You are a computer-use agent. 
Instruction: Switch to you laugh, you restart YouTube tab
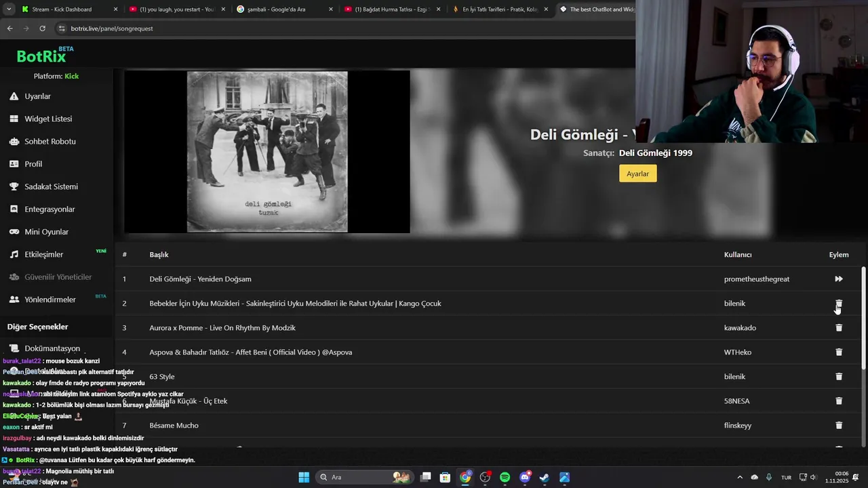176,9
